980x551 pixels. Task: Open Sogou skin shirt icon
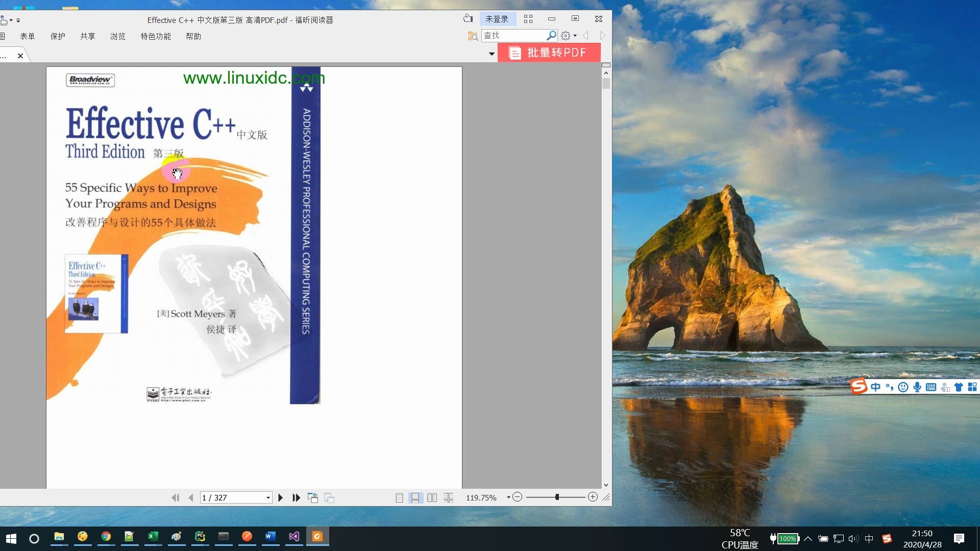(959, 387)
